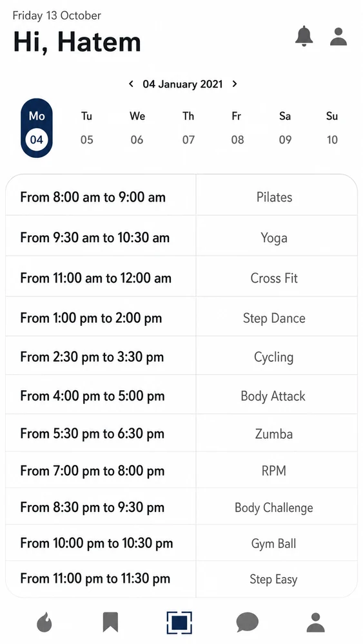Select highlighted Monday 04 day pill
363x644 pixels.
tap(37, 128)
